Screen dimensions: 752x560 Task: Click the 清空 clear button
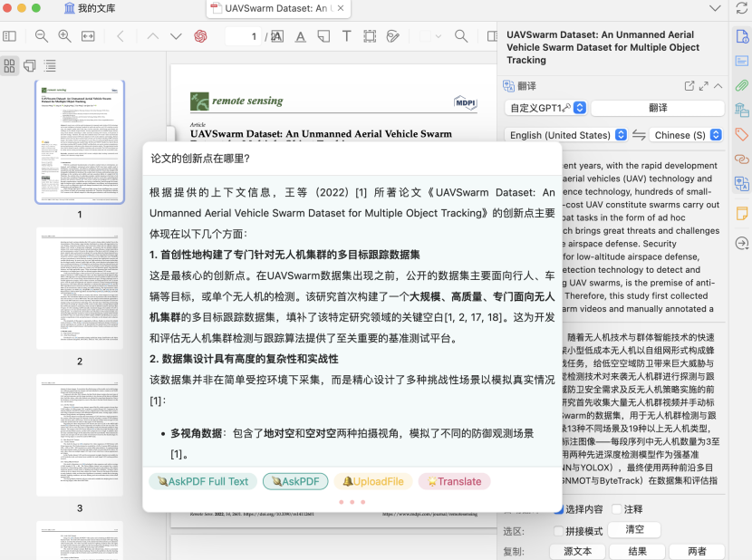635,530
